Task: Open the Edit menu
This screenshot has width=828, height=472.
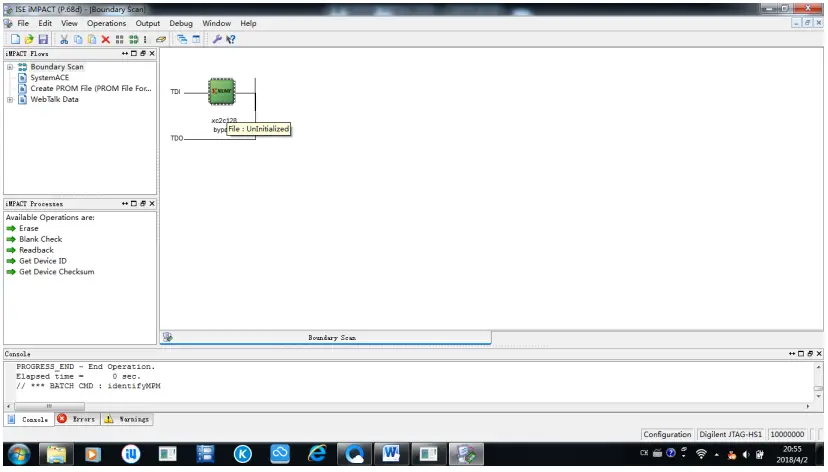Action: [x=45, y=23]
